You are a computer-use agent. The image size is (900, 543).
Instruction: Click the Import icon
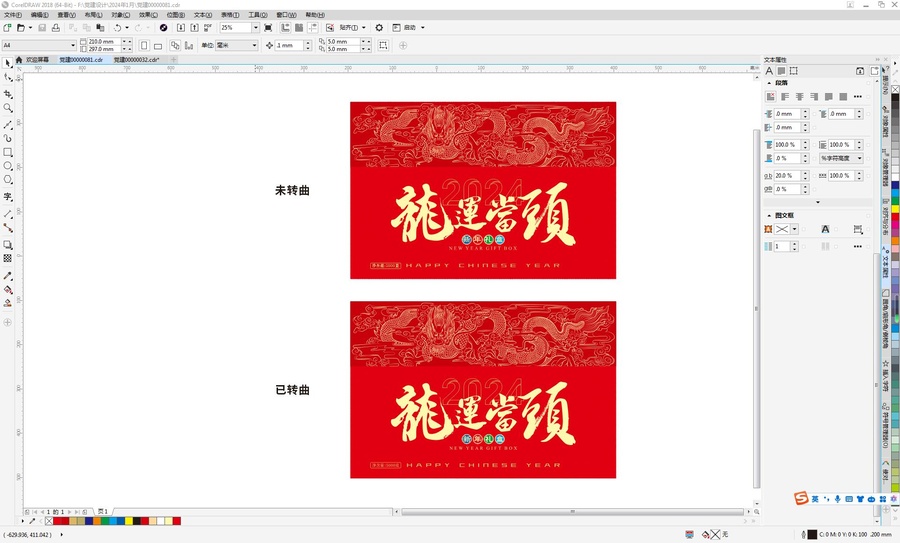(181, 28)
